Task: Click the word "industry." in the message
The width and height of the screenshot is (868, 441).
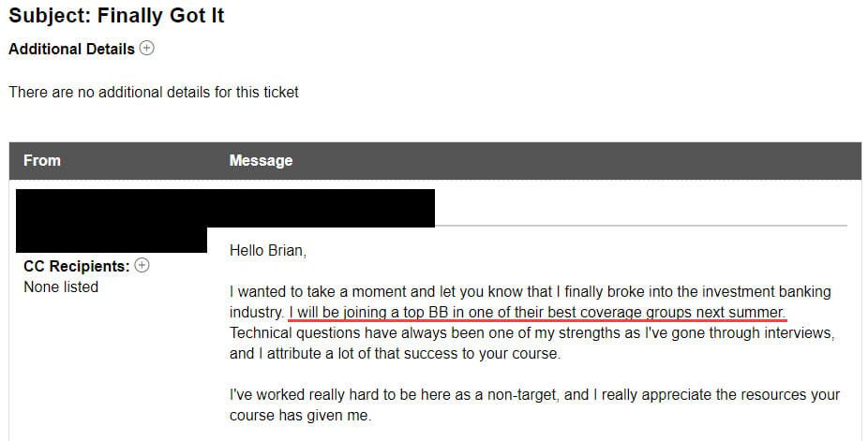Action: (x=257, y=312)
